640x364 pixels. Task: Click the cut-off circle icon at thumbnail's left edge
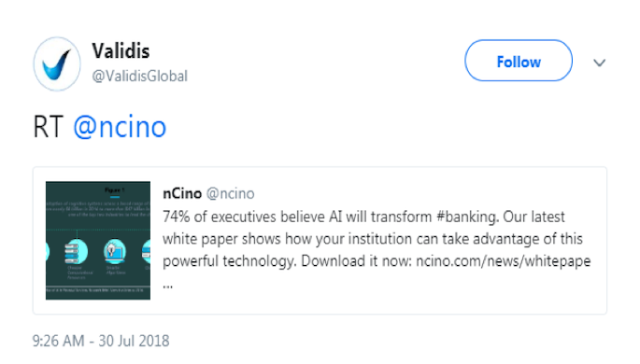point(48,252)
